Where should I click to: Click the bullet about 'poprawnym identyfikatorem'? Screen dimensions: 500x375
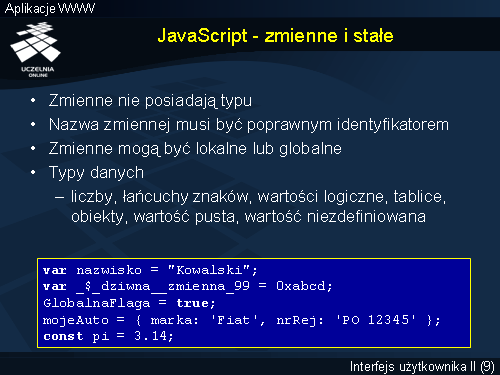coord(249,125)
